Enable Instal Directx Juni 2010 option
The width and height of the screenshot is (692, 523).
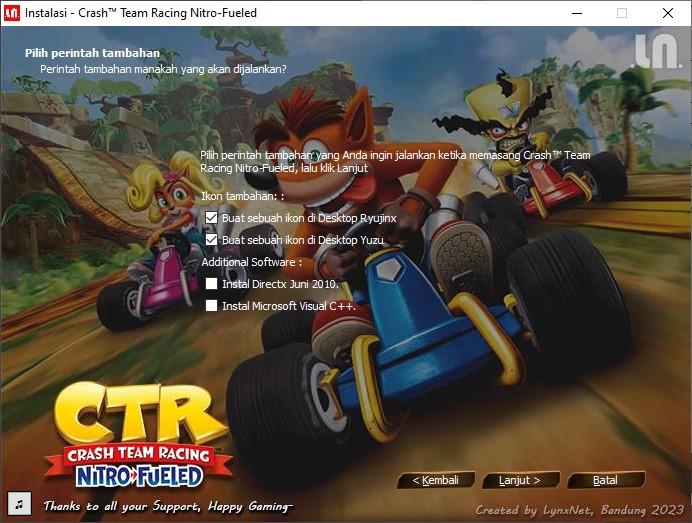click(x=211, y=284)
